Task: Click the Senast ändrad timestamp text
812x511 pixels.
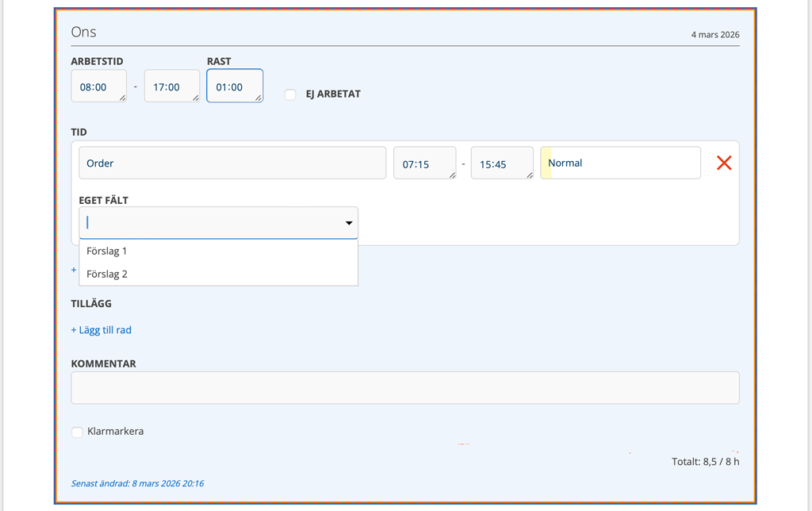Action: point(137,483)
